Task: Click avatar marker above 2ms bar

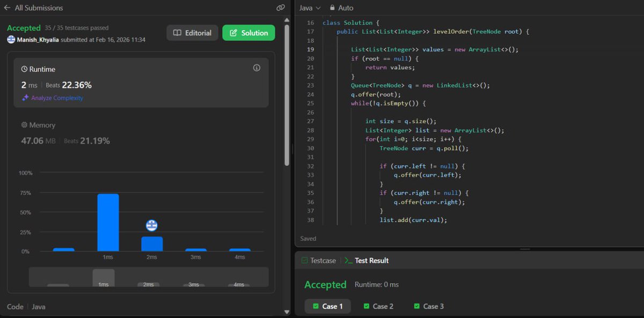Action: point(152,226)
